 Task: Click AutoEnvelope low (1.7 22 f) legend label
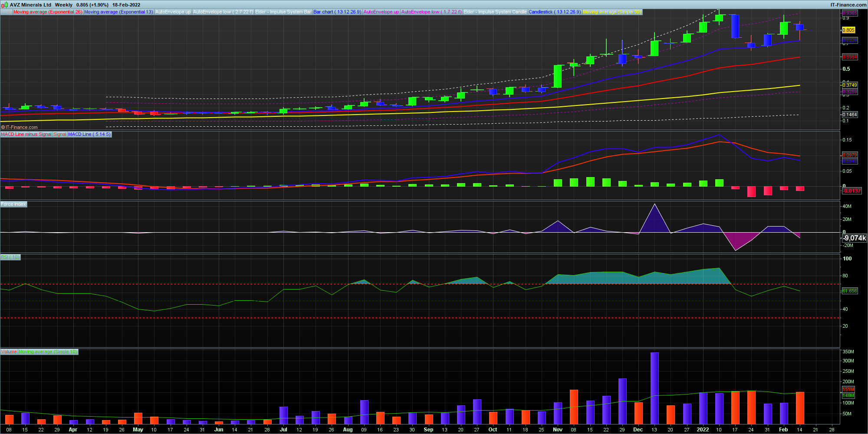[x=431, y=12]
